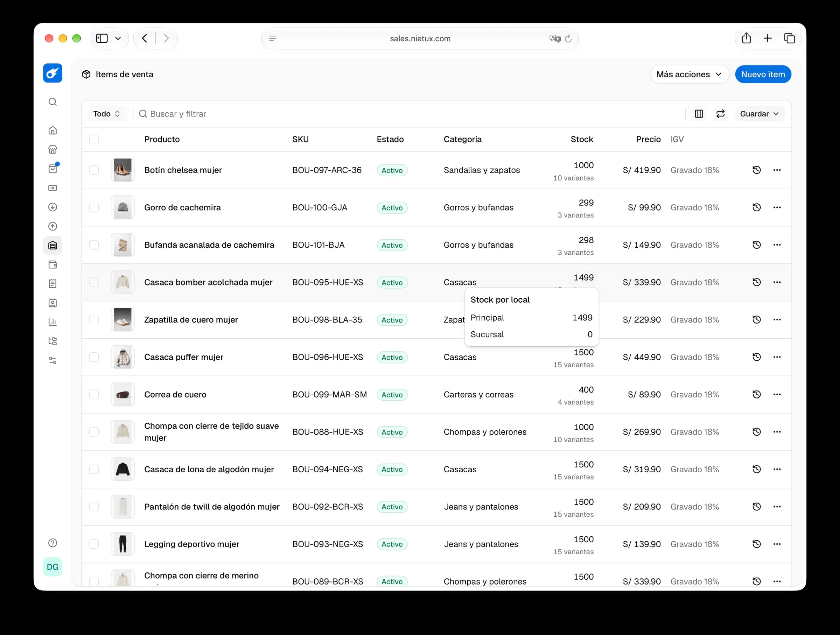This screenshot has width=840, height=635.
Task: Open Casaca de lona de algodón mujer
Action: 209,469
